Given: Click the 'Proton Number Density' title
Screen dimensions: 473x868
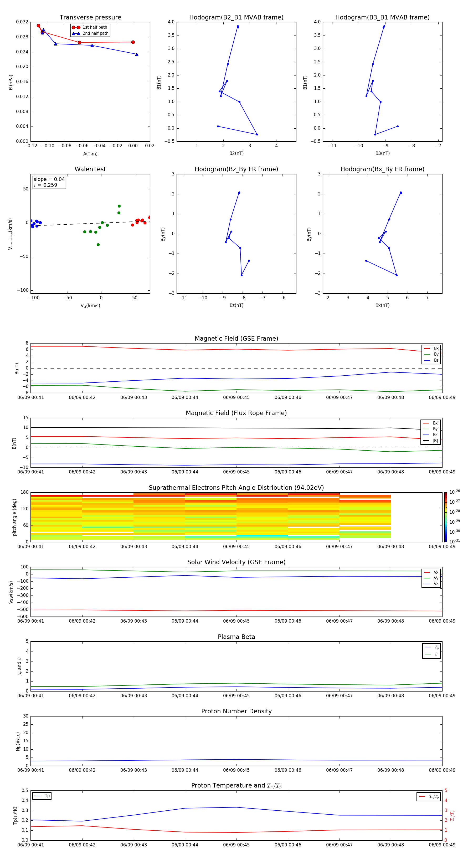Looking at the screenshot, I should (236, 712).
